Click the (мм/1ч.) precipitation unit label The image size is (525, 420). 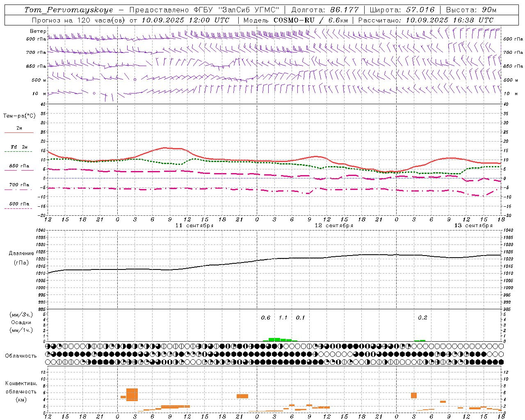[x=21, y=330]
